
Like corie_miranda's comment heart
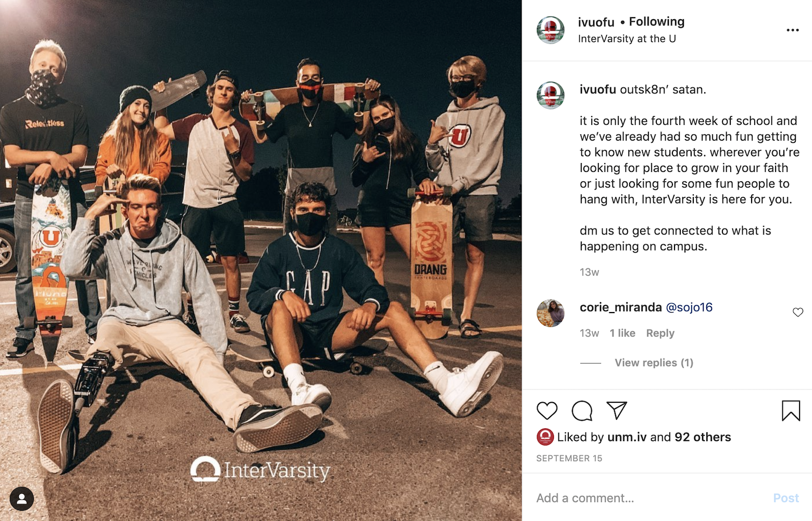798,312
